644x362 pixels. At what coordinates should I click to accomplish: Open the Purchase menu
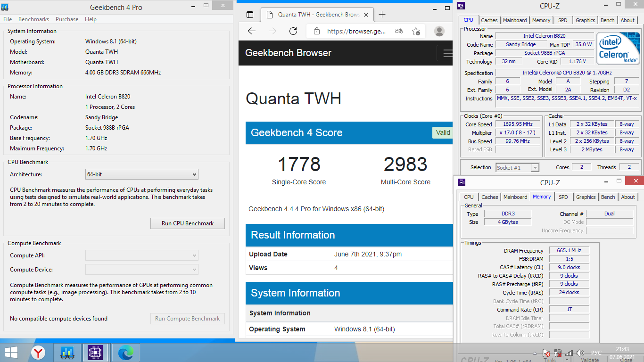(x=67, y=19)
